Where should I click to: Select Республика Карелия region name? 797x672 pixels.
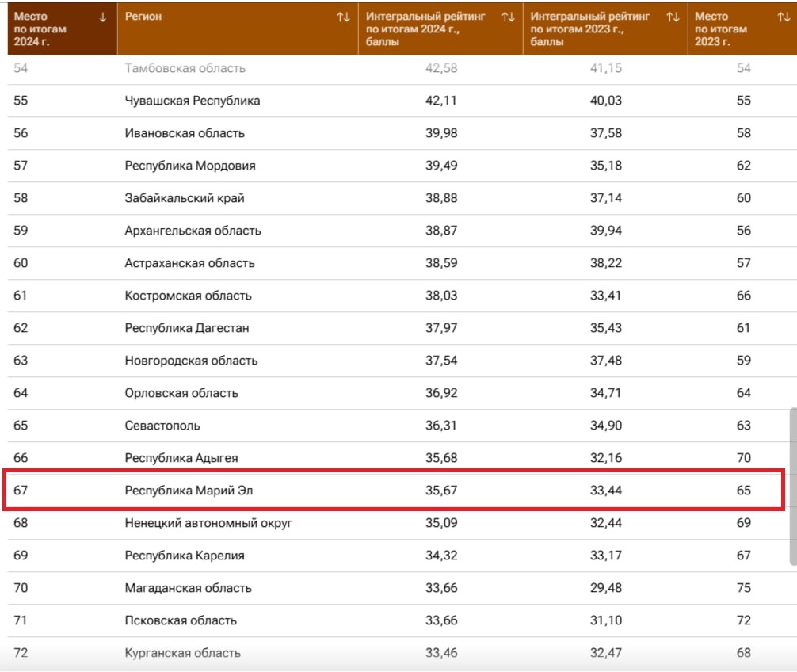(185, 556)
